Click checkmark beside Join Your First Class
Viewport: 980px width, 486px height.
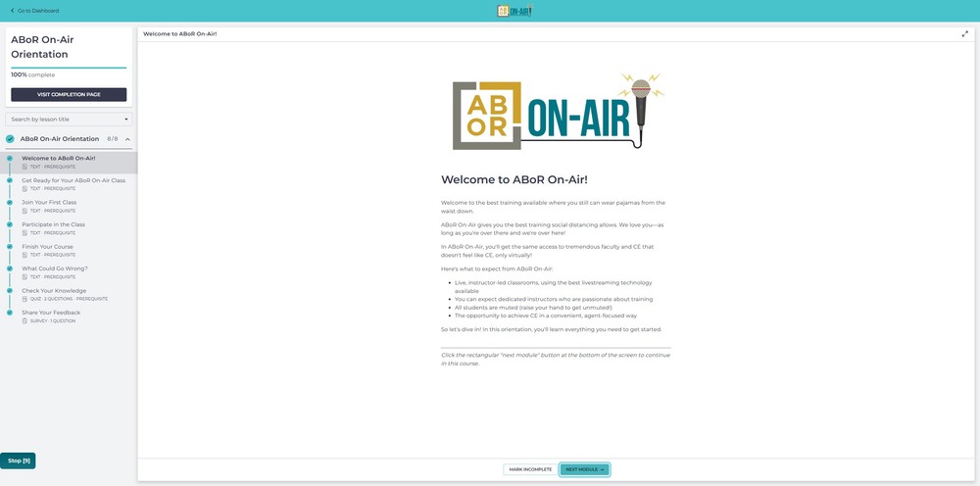coord(10,203)
